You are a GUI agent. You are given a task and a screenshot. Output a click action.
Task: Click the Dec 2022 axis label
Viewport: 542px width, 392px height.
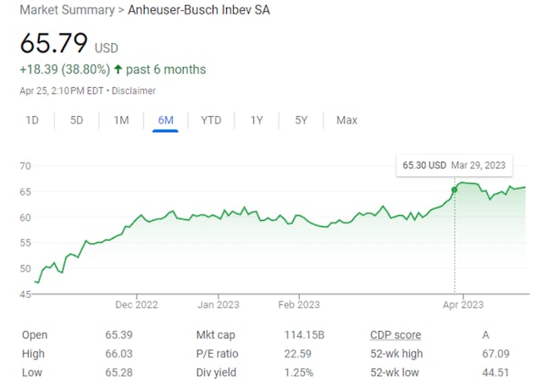pos(136,304)
